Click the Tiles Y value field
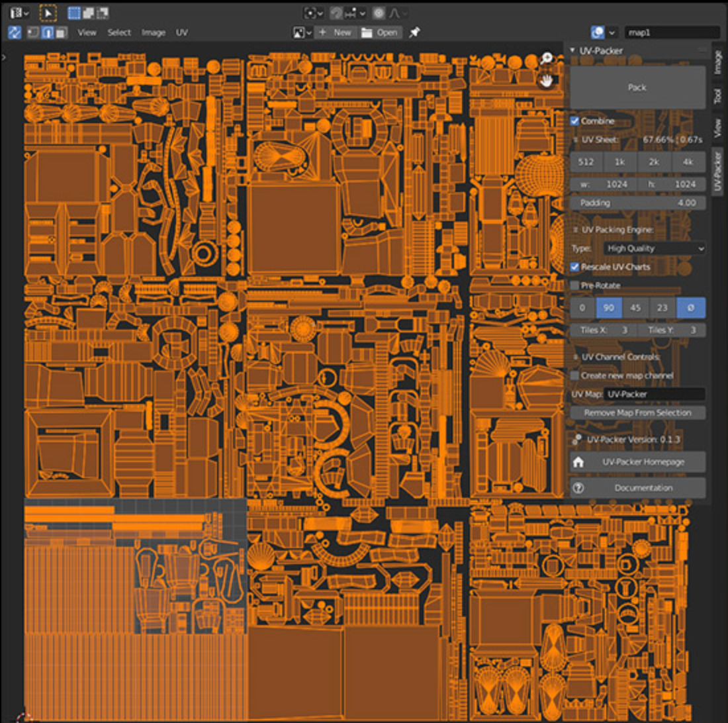Viewport: 728px width, 723px height. coord(672,330)
